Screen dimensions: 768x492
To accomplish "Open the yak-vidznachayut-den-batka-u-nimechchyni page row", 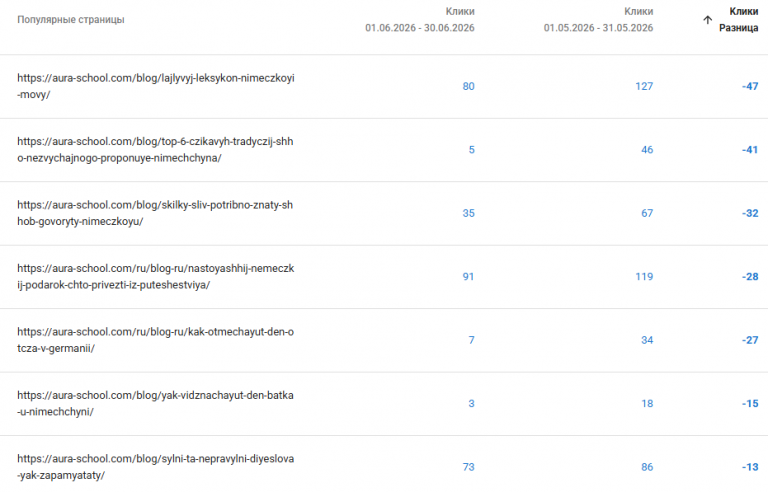I will point(384,404).
